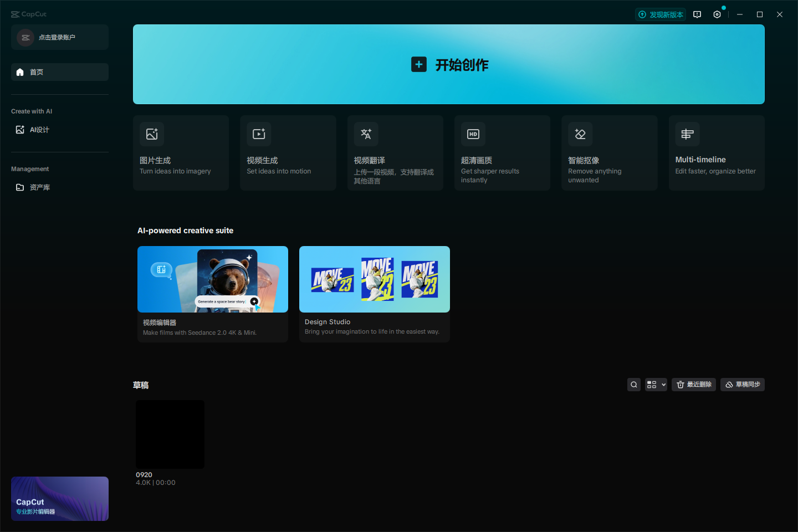Open the 超清画质 HD icon
Image resolution: width=798 pixels, height=532 pixels.
[x=473, y=134]
